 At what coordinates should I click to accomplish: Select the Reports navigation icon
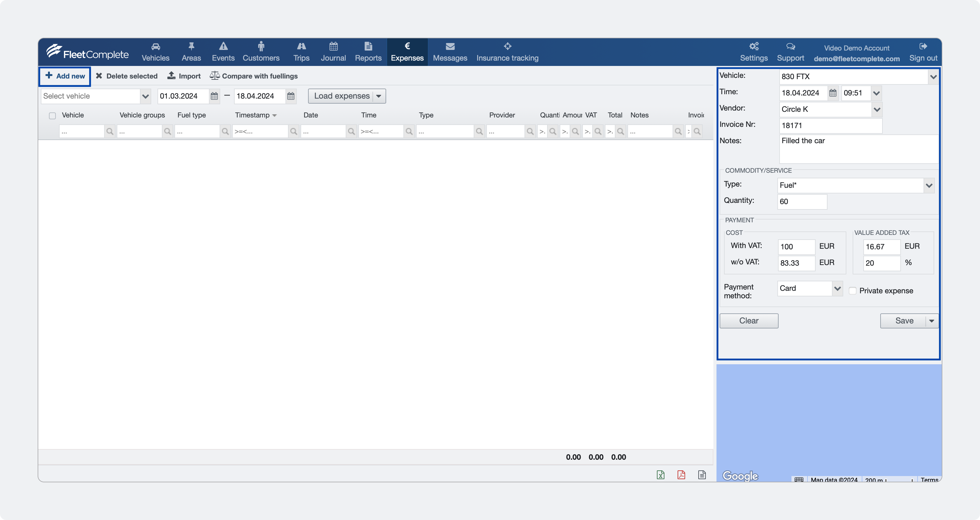[368, 46]
